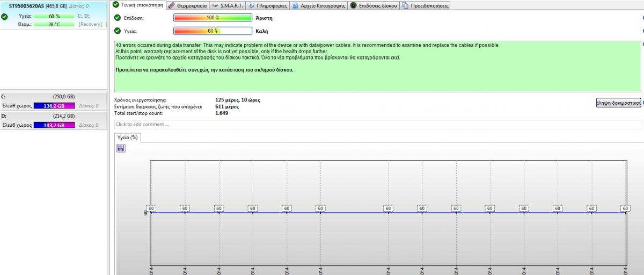Click the repeat test button (…άληψη δοκιμαστικού)
This screenshot has height=275, width=644.
point(618,103)
